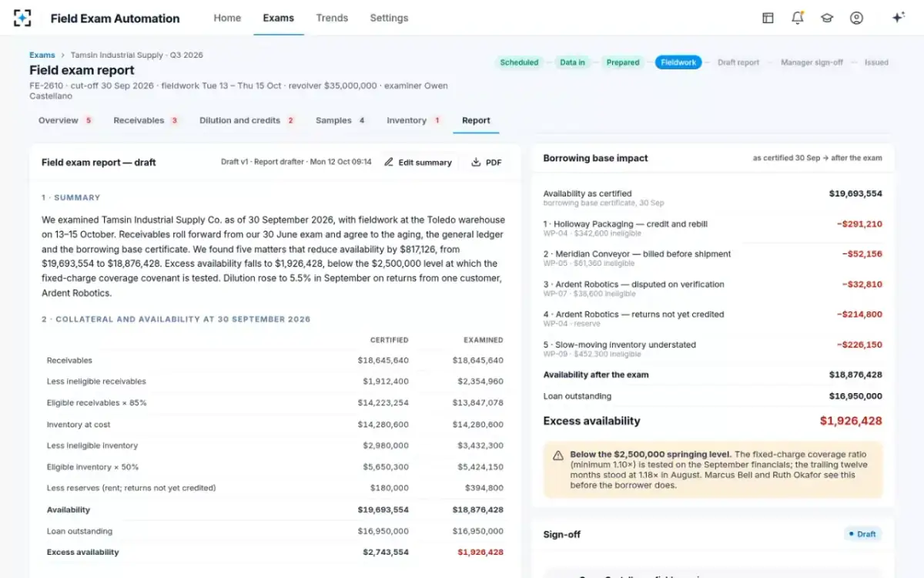Click the Scheduled stage pill
The height and width of the screenshot is (578, 924).
pos(519,62)
